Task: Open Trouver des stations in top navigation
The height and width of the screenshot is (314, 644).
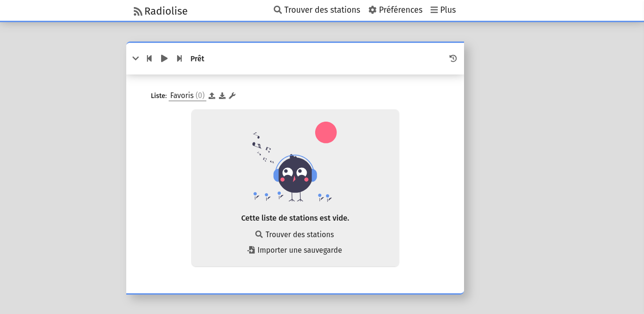Action: [317, 10]
